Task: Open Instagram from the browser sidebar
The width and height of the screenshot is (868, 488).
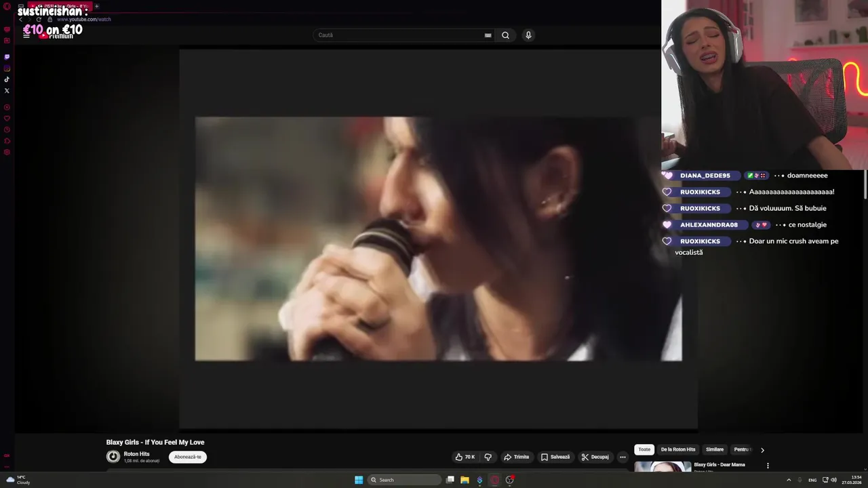Action: (x=7, y=68)
